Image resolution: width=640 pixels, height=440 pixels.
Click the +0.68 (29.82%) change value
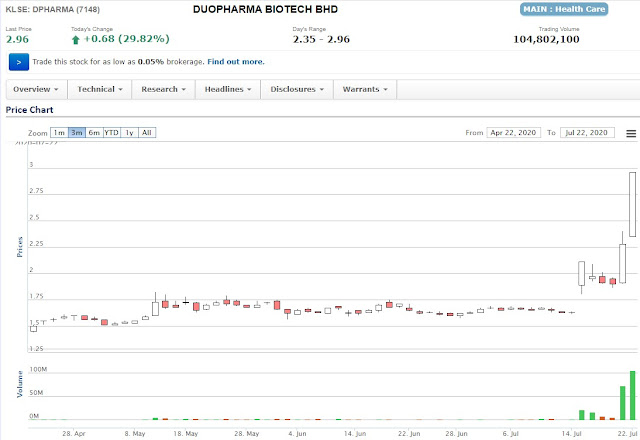point(127,39)
